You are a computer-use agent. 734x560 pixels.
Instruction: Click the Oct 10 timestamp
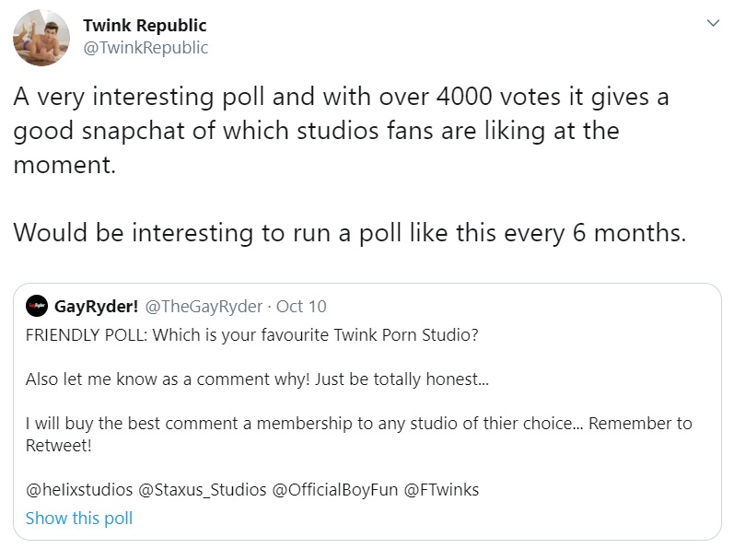coord(301,307)
